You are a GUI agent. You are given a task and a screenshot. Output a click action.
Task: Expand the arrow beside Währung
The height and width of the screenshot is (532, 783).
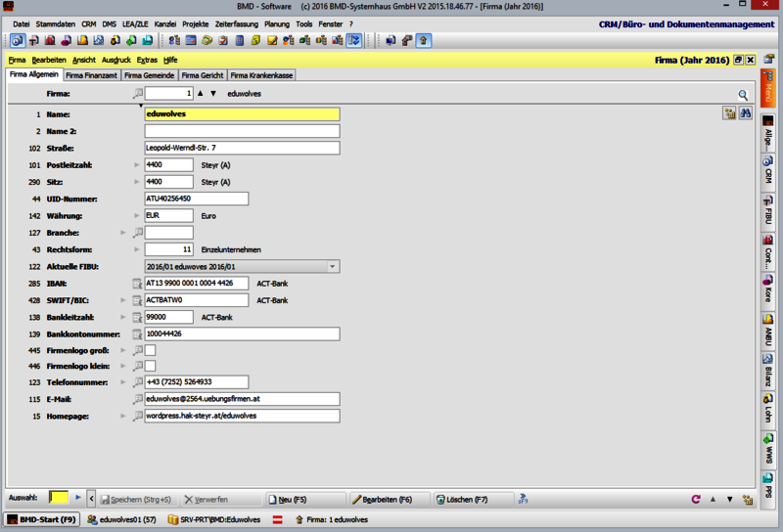[x=136, y=215]
